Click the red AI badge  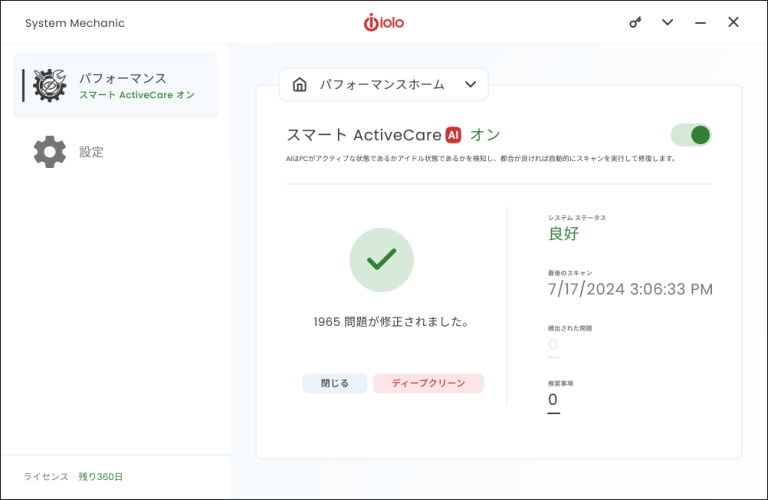coord(453,135)
